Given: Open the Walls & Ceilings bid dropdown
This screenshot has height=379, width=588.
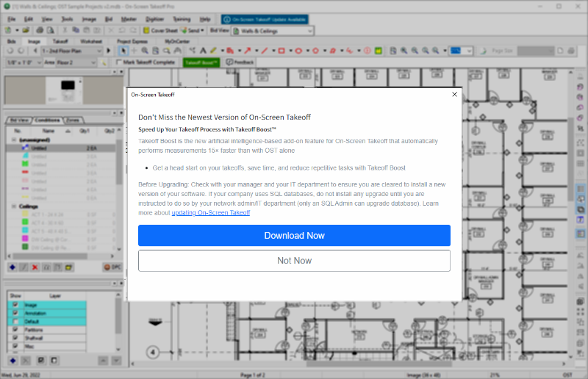Looking at the screenshot, I should 273,31.
